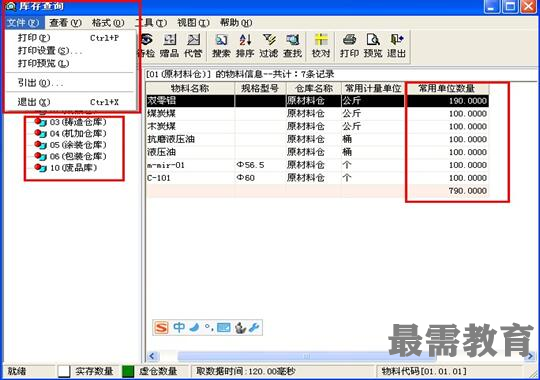Select warehouse 03 (铸造仓库) in tree
Image resolution: width=540 pixels, height=380 pixels.
pos(78,122)
